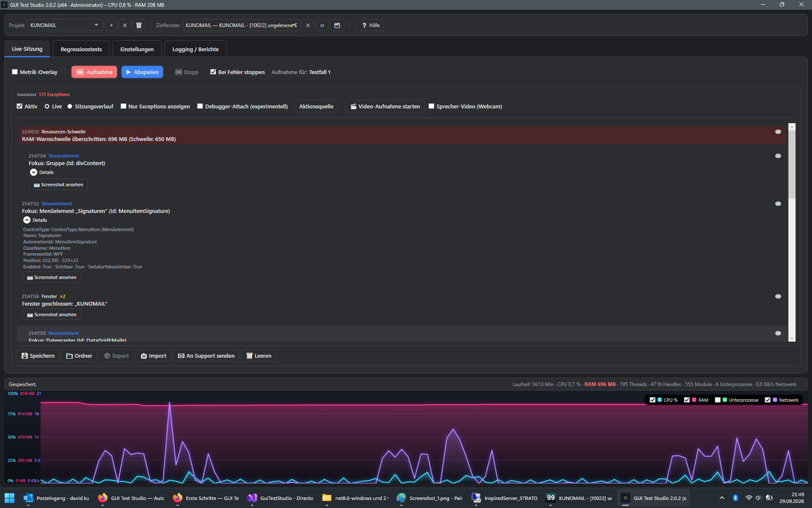The height and width of the screenshot is (508, 812).
Task: Add a new project with plus icon
Action: pyautogui.click(x=111, y=25)
